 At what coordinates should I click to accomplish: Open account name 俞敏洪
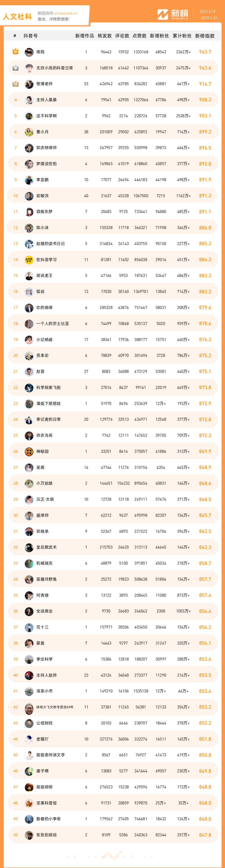point(42,196)
